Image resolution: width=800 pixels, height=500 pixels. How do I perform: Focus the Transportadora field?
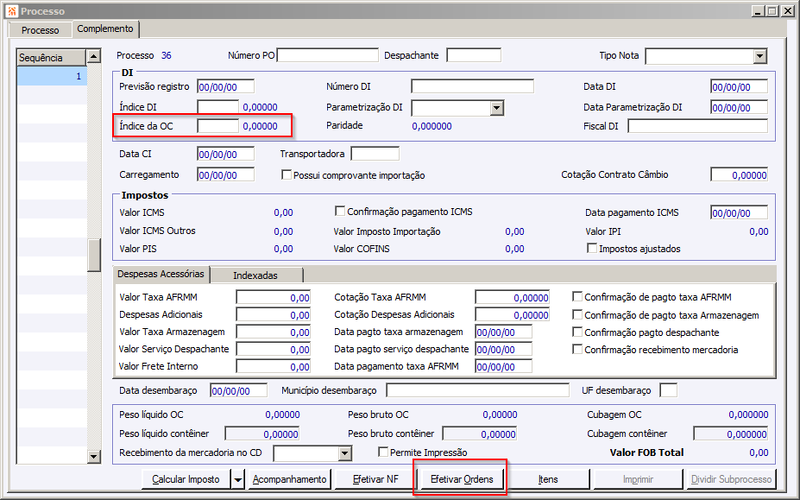[375, 154]
